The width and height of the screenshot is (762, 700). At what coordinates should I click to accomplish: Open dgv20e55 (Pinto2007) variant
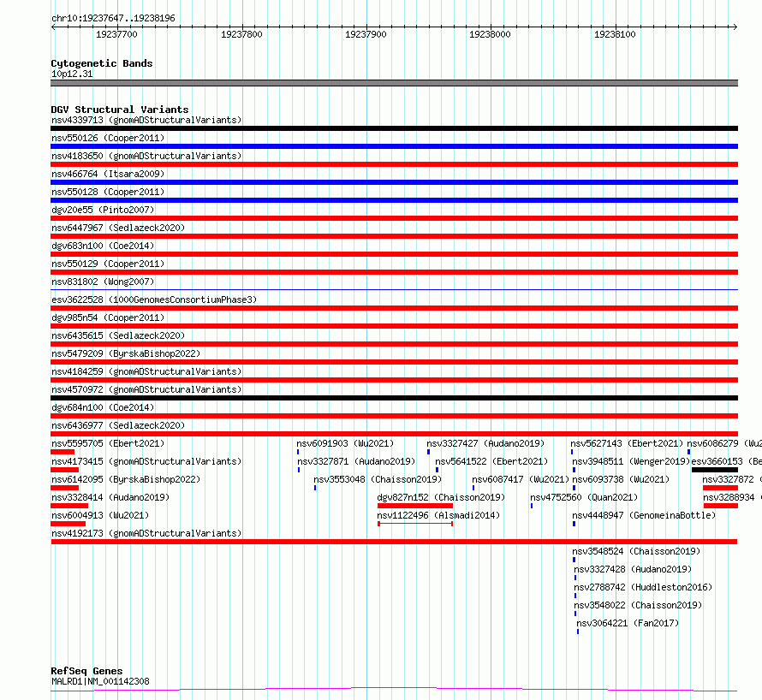point(103,210)
